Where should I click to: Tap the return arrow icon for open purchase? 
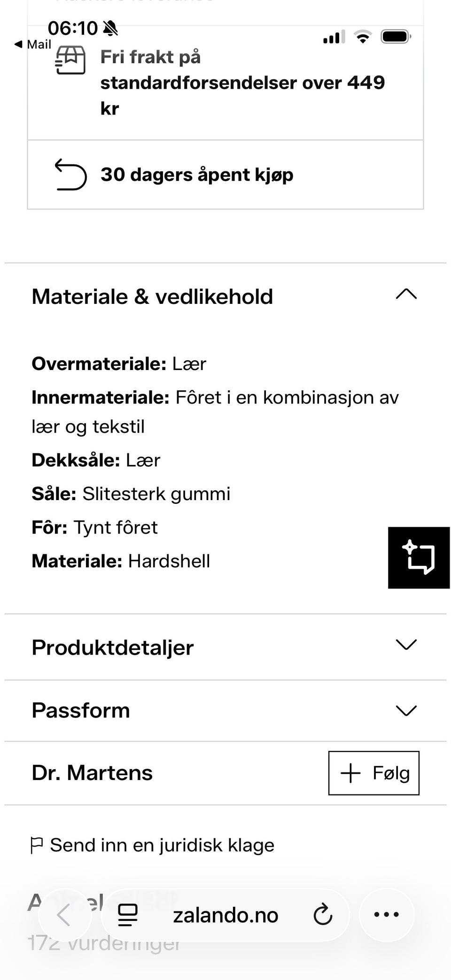pos(70,175)
